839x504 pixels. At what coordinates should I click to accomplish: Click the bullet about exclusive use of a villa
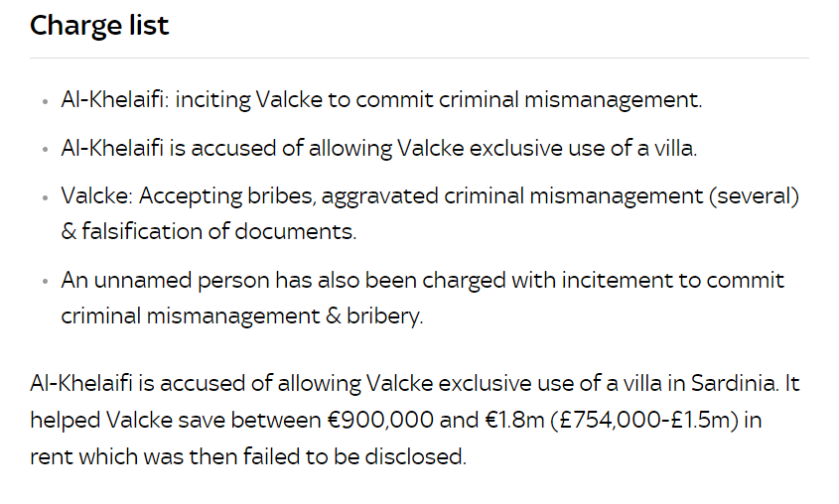(379, 148)
